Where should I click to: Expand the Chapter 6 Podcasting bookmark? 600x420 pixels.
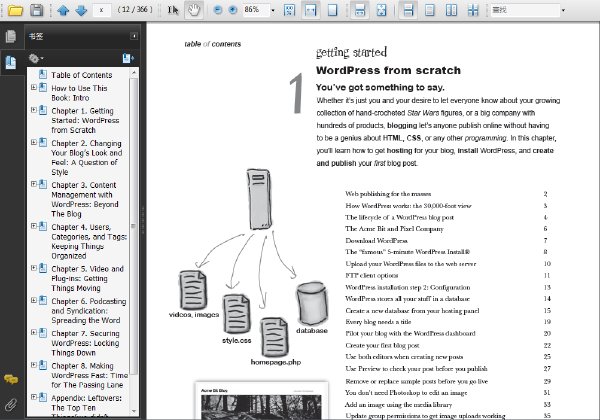pyautogui.click(x=34, y=301)
